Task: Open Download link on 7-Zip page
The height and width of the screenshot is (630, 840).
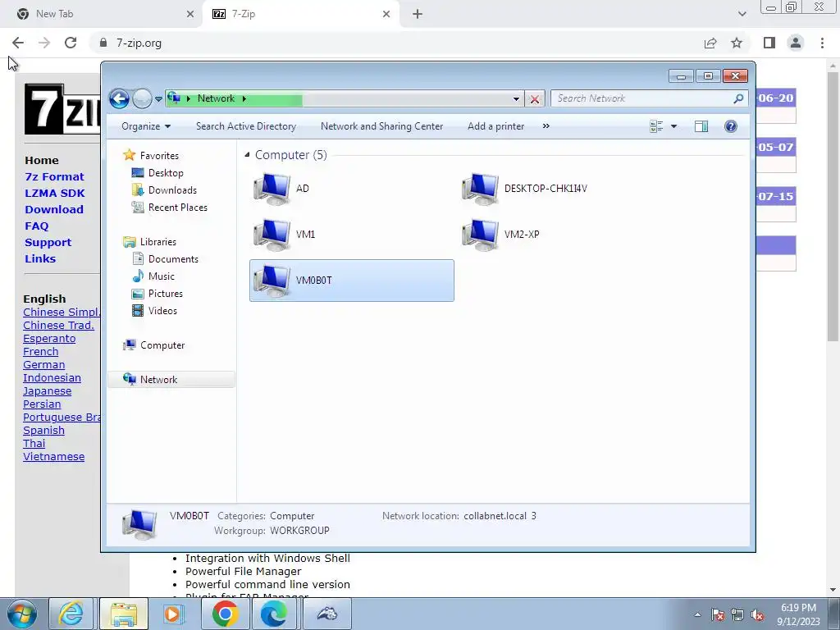Action: coord(54,209)
